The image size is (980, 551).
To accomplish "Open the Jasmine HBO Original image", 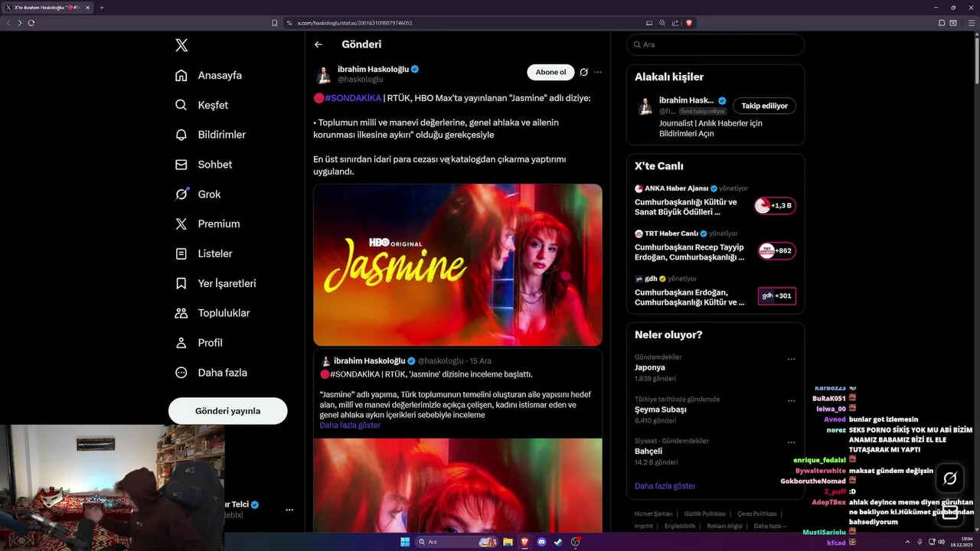I will [458, 265].
